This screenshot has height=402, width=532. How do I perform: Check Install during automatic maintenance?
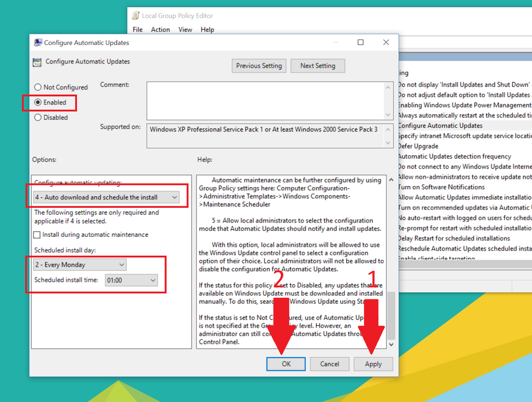click(x=37, y=235)
